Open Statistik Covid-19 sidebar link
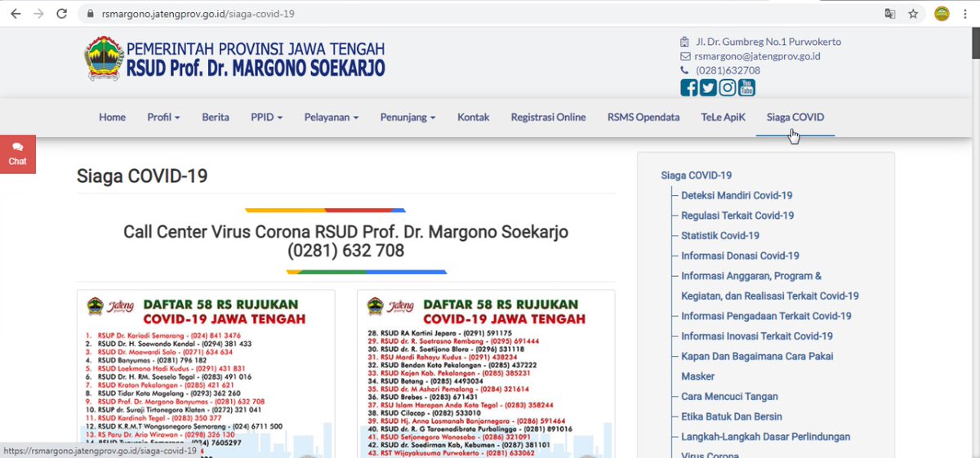This screenshot has width=980, height=458. point(720,236)
